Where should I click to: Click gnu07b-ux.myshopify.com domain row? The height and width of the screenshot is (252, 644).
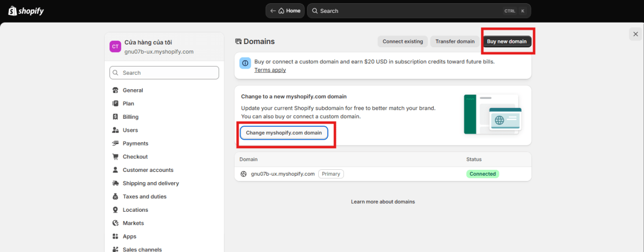pos(383,174)
